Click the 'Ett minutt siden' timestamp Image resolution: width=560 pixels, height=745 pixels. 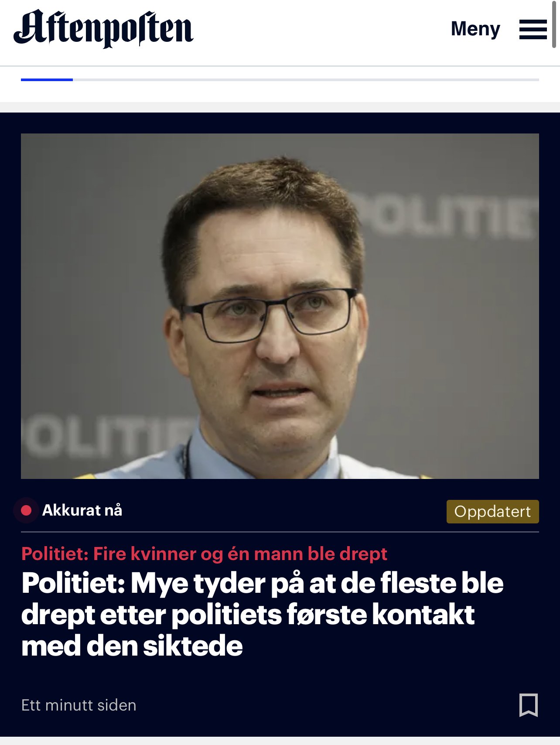click(79, 705)
